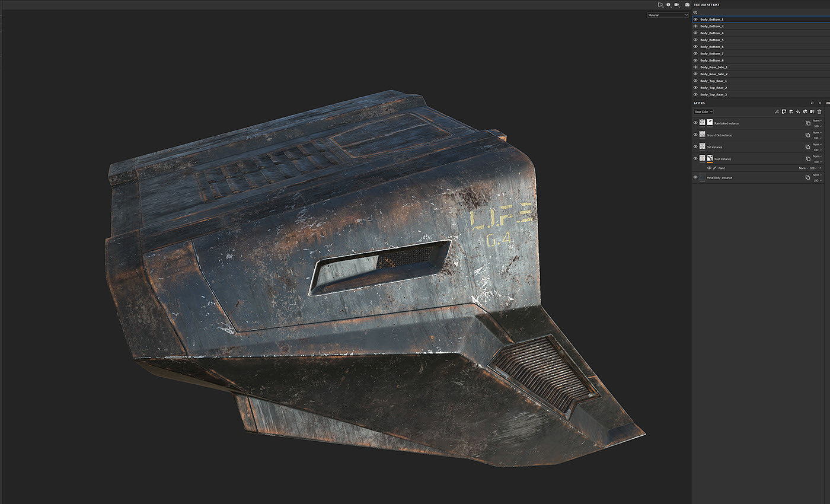This screenshot has height=504, width=830.
Task: Click the add effect wand icon
Action: 777,111
